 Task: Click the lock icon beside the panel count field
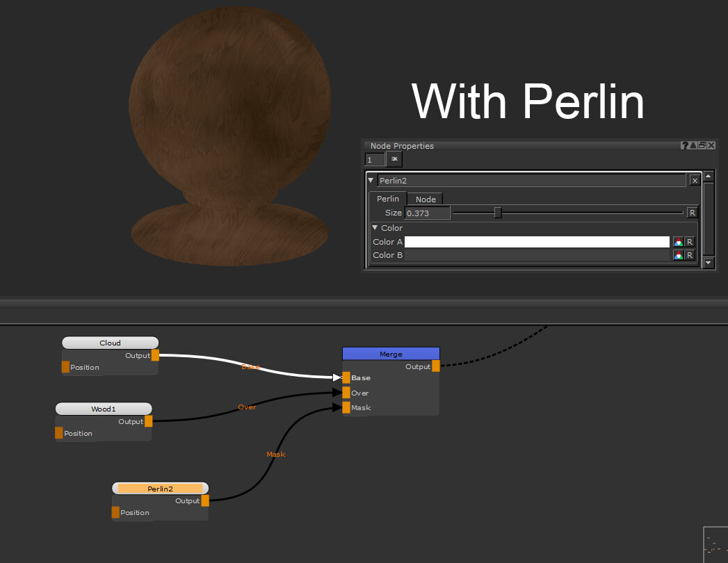click(394, 159)
